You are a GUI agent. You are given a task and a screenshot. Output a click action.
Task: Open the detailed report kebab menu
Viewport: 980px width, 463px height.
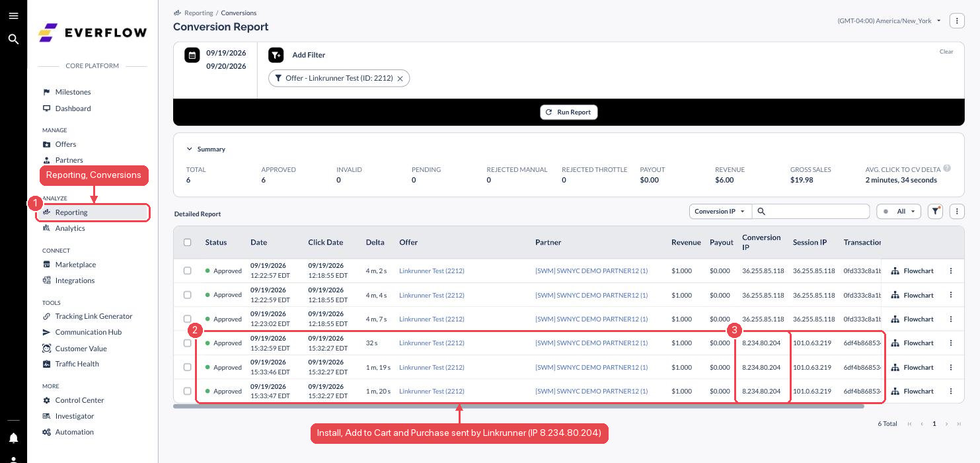(957, 212)
